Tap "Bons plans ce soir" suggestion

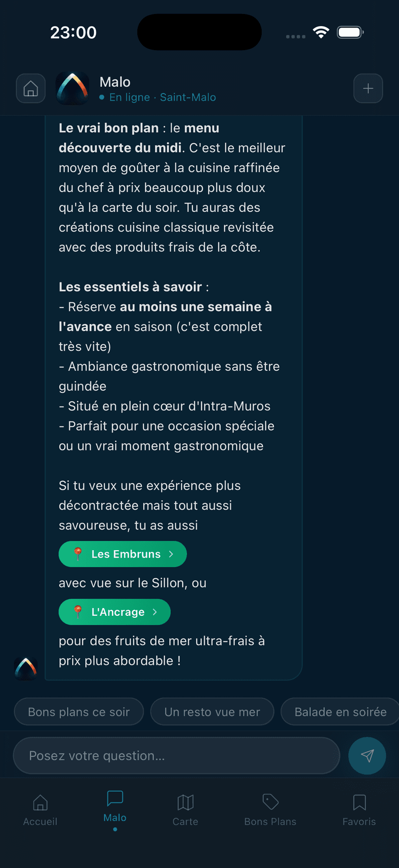tap(79, 712)
